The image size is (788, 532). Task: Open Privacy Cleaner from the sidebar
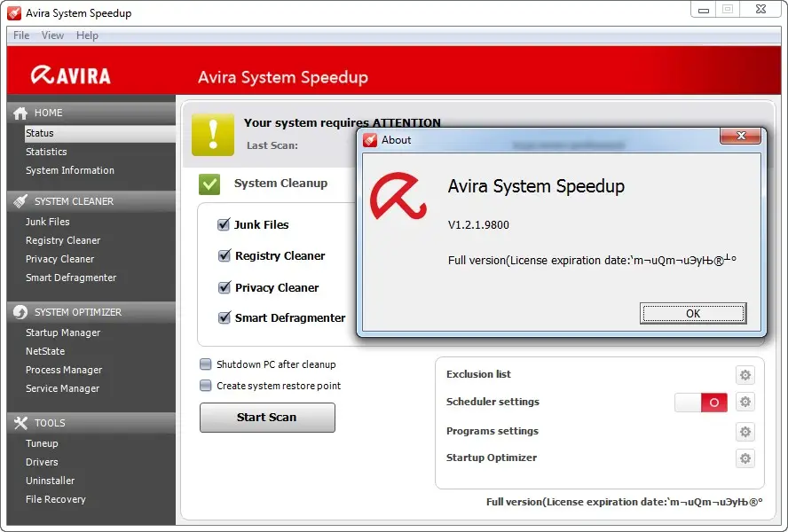[59, 259]
